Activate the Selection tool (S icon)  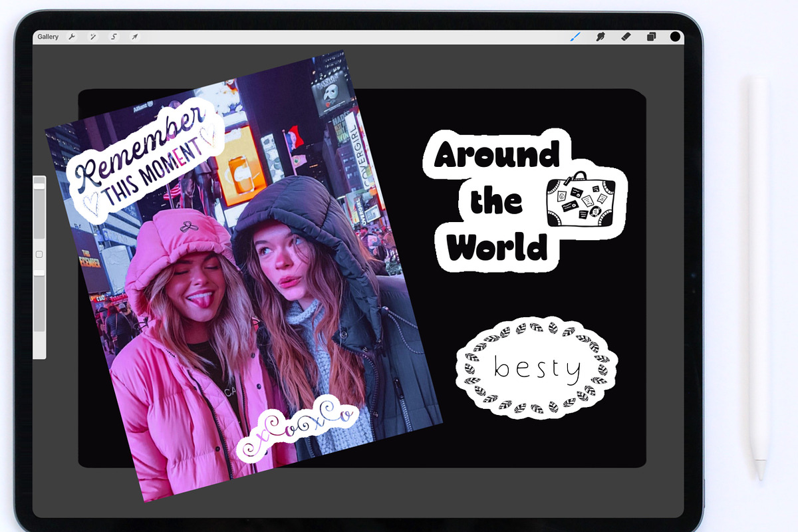114,37
